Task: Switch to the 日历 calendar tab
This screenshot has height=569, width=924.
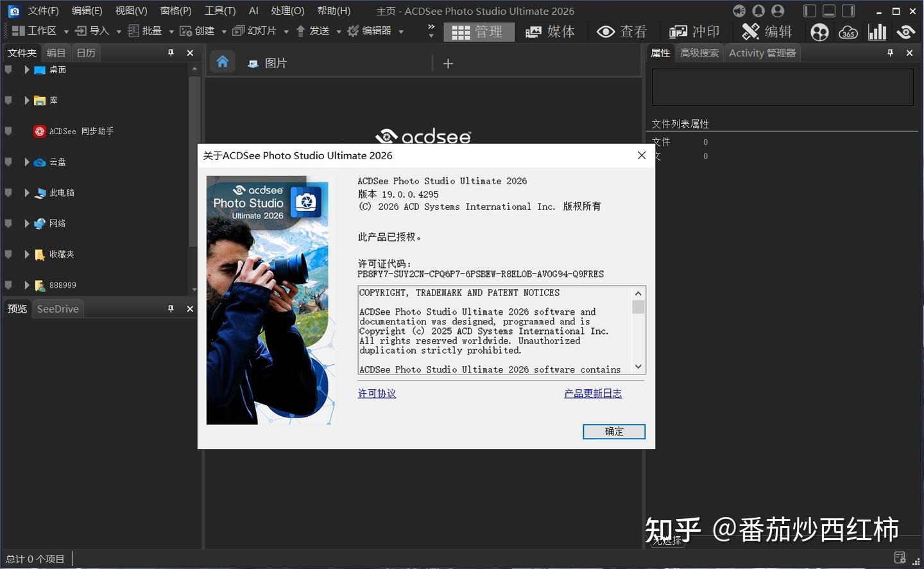Action: pyautogui.click(x=86, y=53)
